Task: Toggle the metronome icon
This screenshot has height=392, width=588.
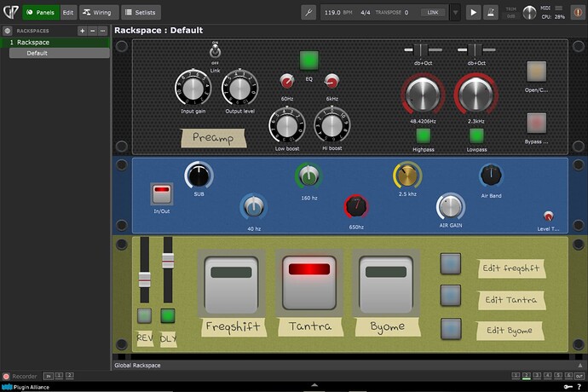Action: (491, 13)
